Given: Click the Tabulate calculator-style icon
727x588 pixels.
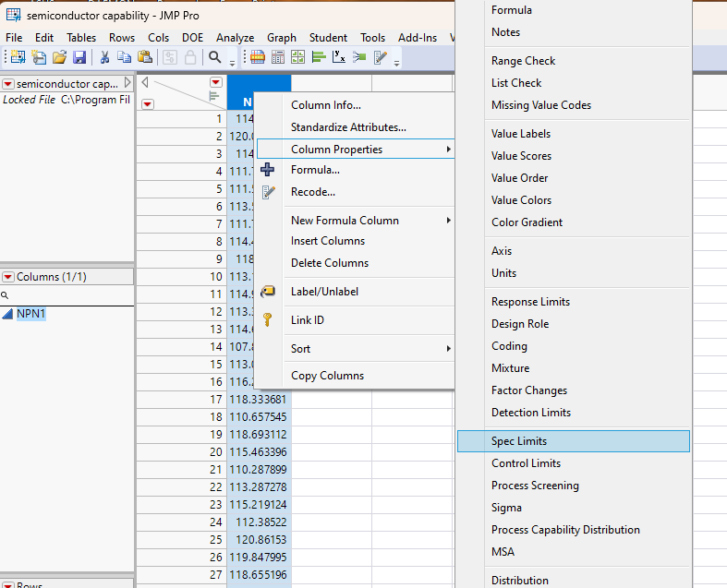Looking at the screenshot, I should [x=278, y=57].
